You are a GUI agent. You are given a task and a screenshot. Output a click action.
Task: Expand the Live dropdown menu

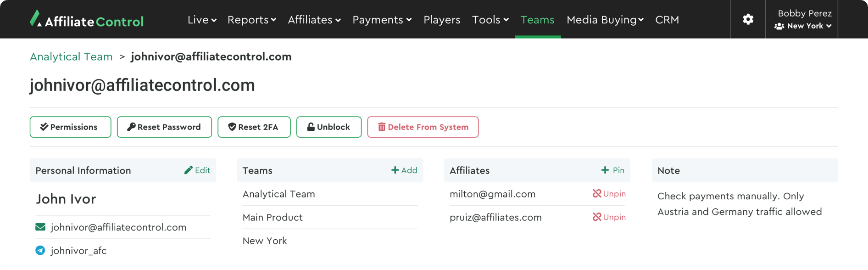pyautogui.click(x=202, y=20)
